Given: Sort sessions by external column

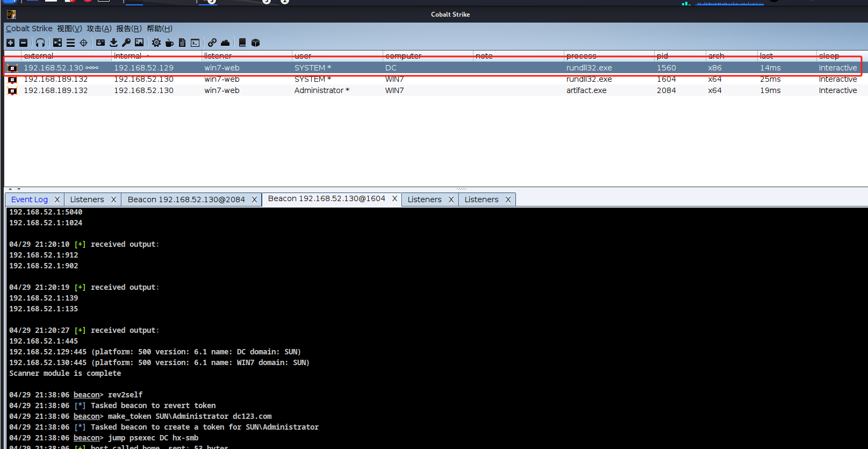Looking at the screenshot, I should (66, 56).
